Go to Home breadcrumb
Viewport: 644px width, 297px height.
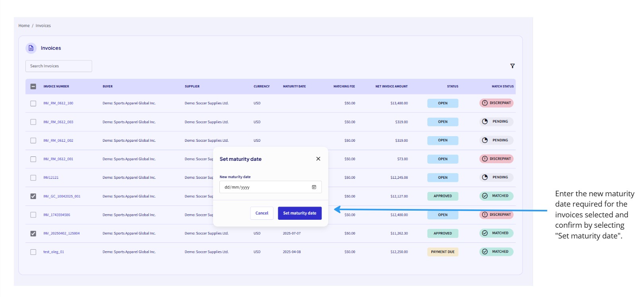(24, 25)
